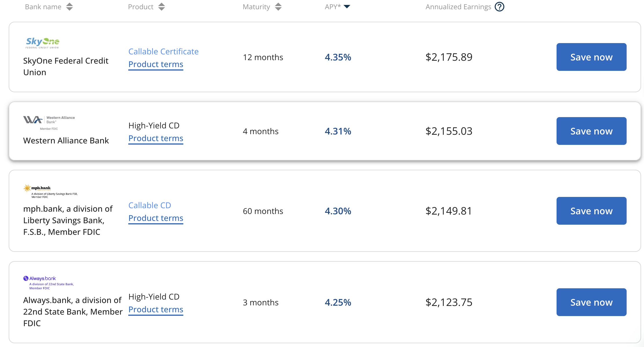Click the Annualized Earnings column header text

point(458,7)
